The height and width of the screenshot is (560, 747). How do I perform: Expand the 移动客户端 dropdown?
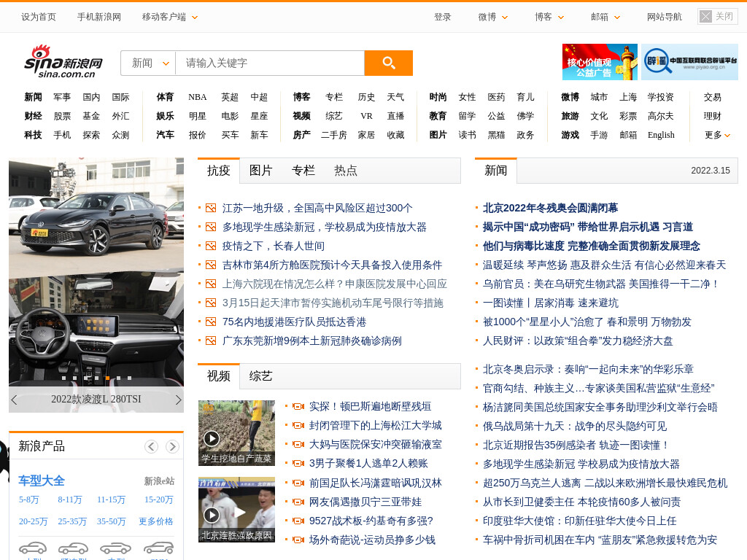pos(169,17)
